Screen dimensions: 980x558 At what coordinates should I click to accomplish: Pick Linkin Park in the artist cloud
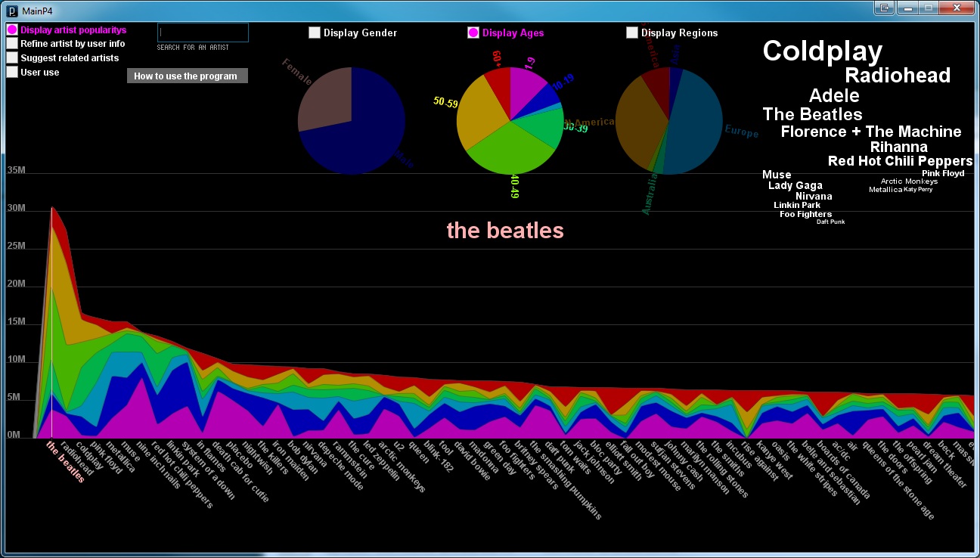(797, 205)
